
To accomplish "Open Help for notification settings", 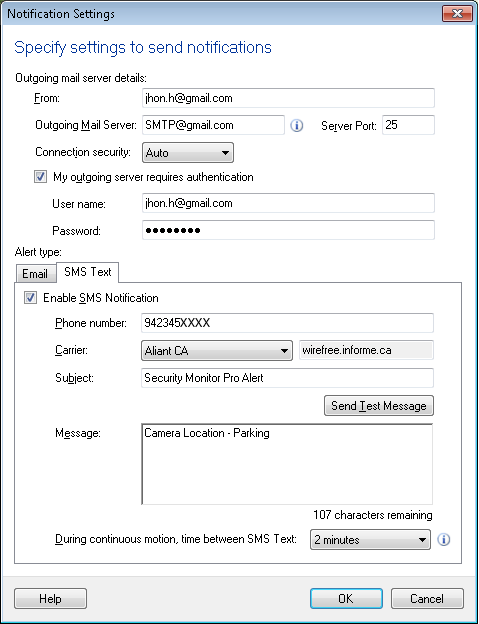I will point(51,599).
